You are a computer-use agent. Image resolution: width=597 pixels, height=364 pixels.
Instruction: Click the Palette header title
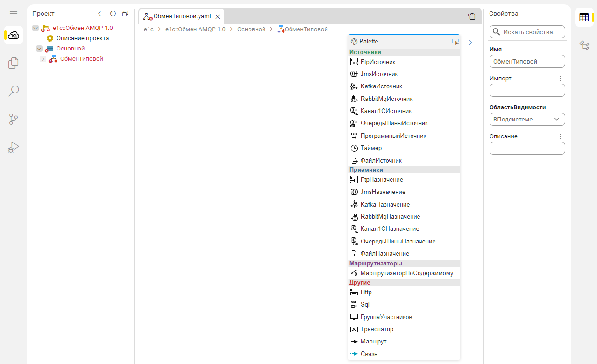(x=369, y=41)
